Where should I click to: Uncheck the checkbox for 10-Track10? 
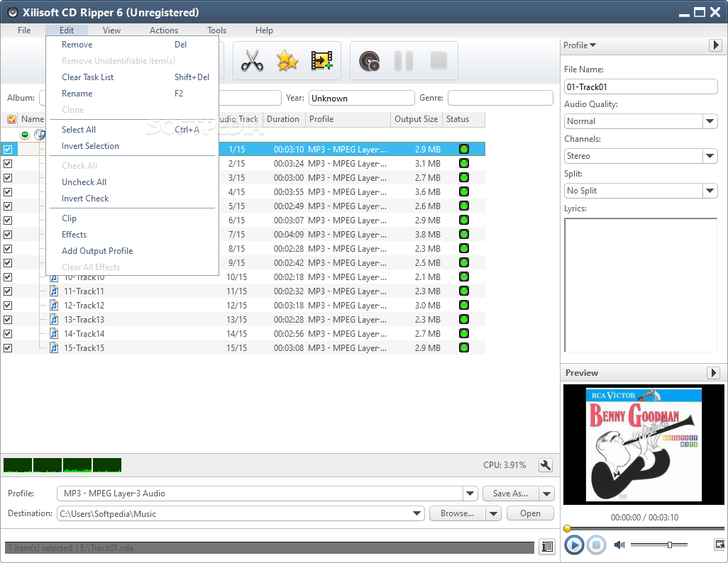click(8, 277)
